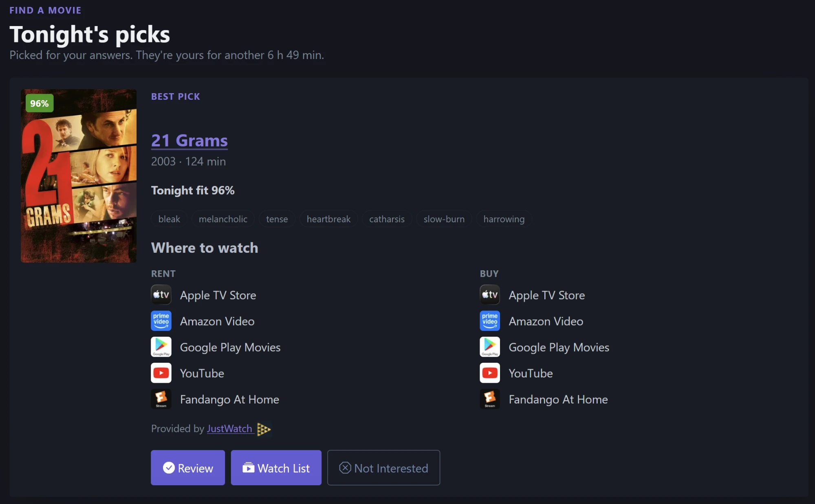Click Apple TV icon under Buy
This screenshot has height=504, width=815.
(490, 295)
